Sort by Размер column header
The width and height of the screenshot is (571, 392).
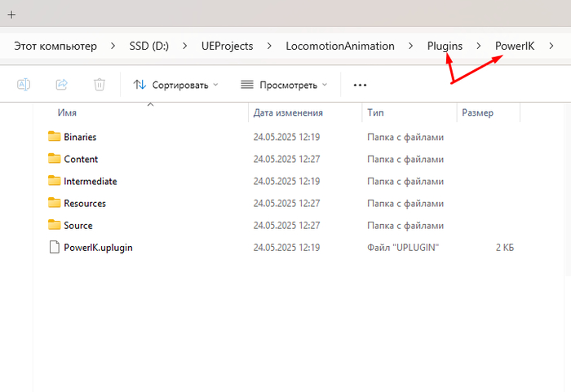pyautogui.click(x=477, y=113)
